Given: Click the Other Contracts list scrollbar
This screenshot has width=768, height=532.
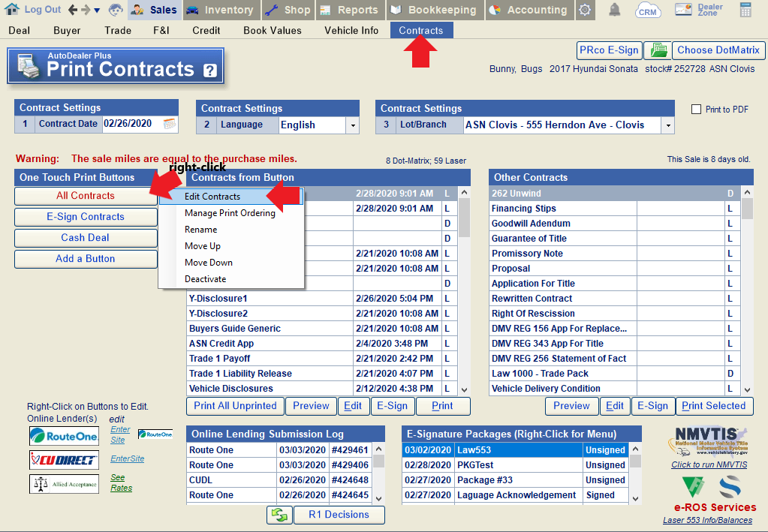Looking at the screenshot, I should click(747, 290).
